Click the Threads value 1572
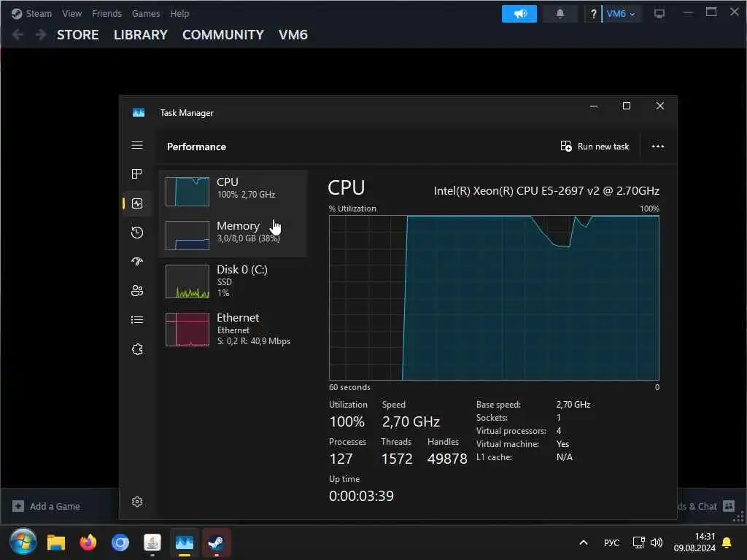Viewport: 747px width, 560px height. (x=396, y=459)
